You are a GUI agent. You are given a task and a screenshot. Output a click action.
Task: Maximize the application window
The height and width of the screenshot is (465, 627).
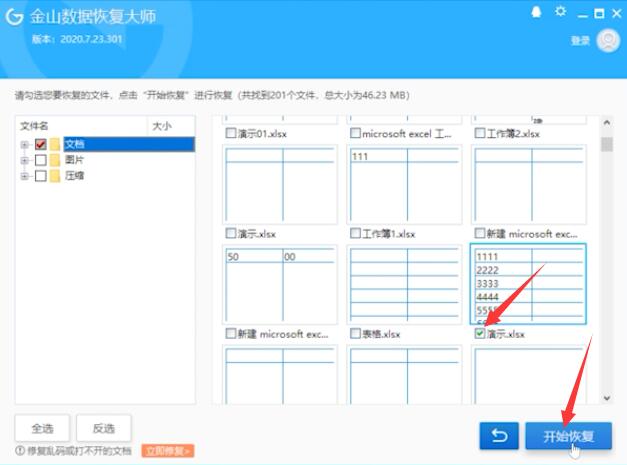(599, 14)
